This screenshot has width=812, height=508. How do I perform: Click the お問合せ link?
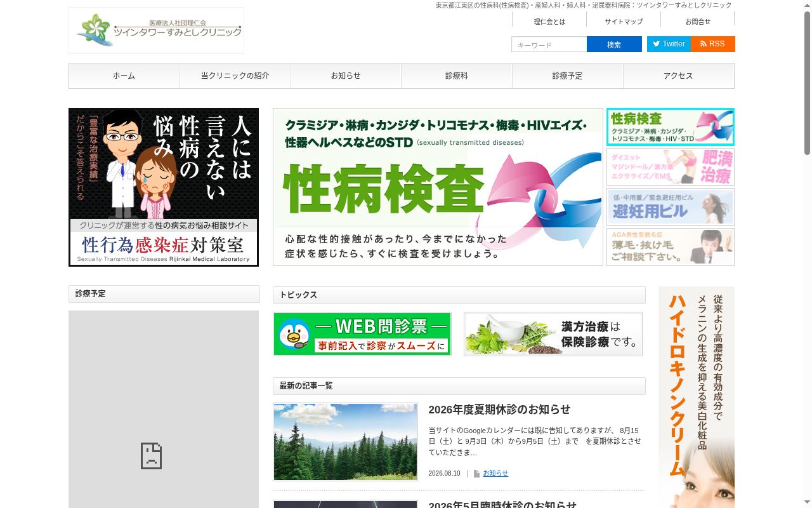coord(698,22)
